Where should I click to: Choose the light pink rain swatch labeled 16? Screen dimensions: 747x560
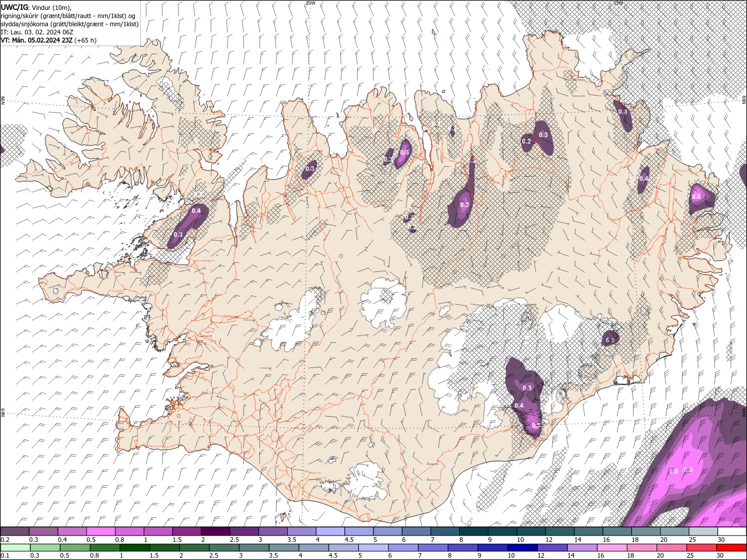click(x=612, y=548)
